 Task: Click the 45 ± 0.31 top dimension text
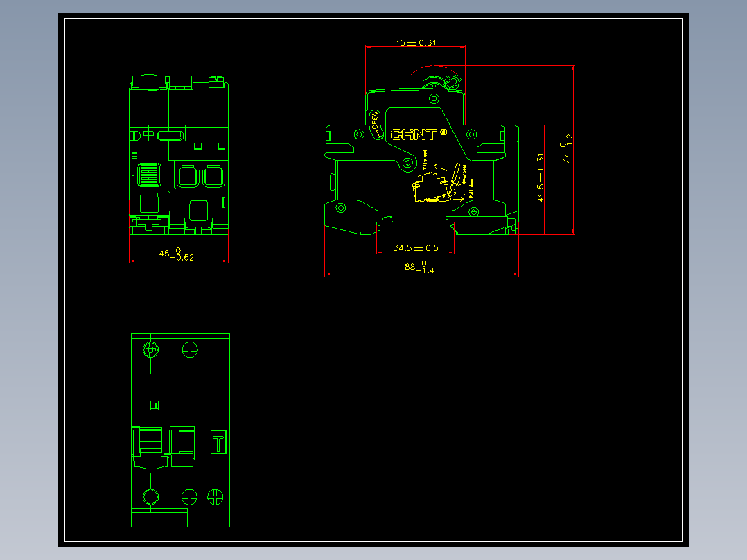click(x=416, y=42)
